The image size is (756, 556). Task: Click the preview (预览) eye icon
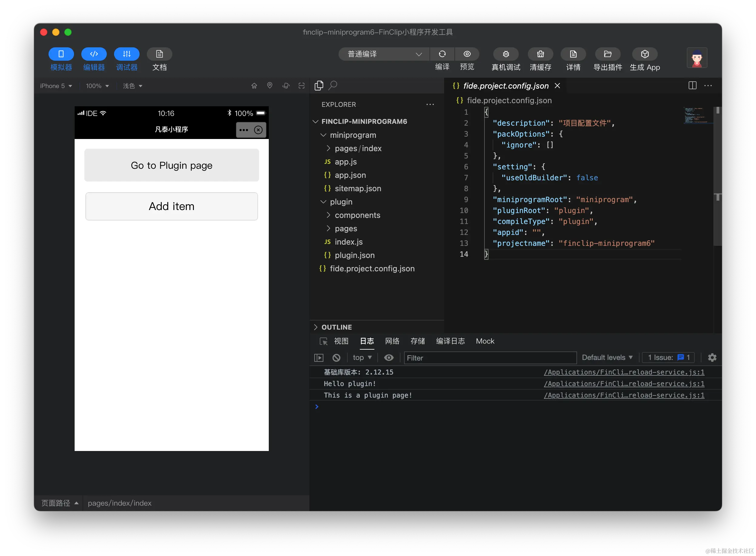coord(467,54)
